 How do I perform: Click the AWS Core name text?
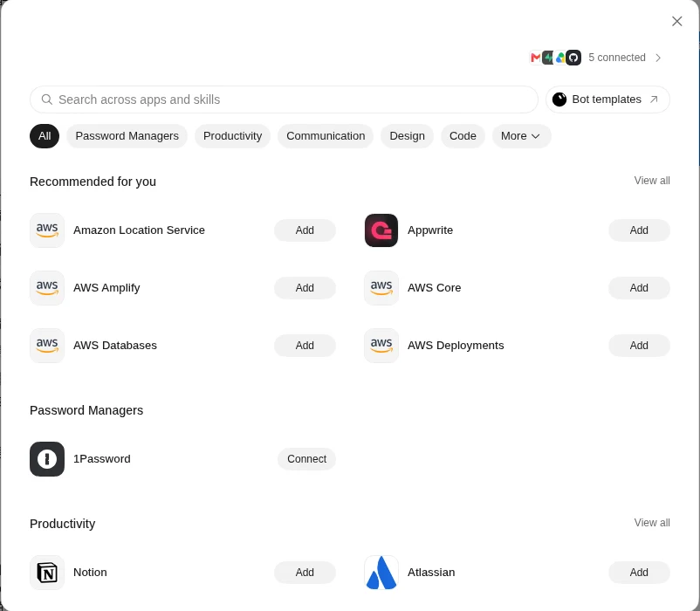[x=434, y=288]
